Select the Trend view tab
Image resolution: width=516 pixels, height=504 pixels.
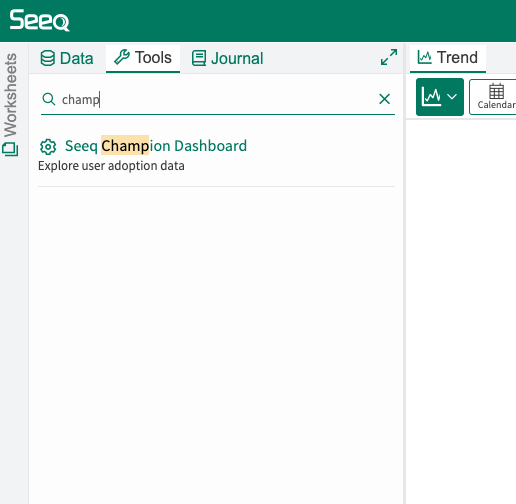448,57
